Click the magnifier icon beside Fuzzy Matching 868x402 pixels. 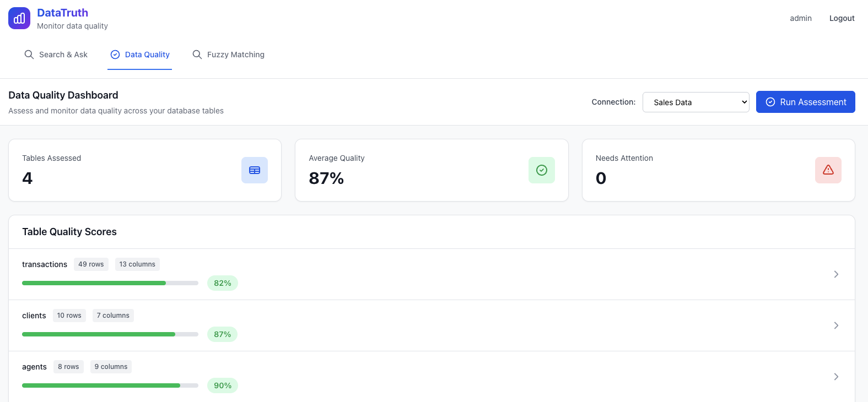coord(197,55)
